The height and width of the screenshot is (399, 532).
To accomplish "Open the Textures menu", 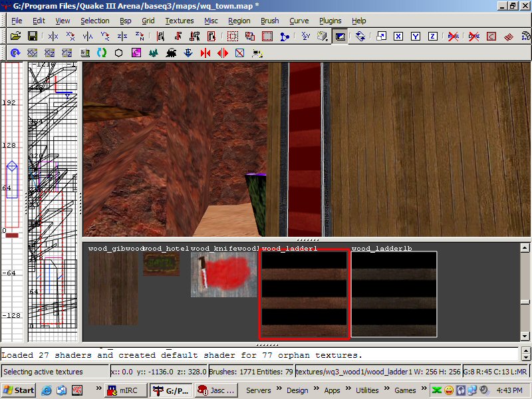I will coord(180,21).
